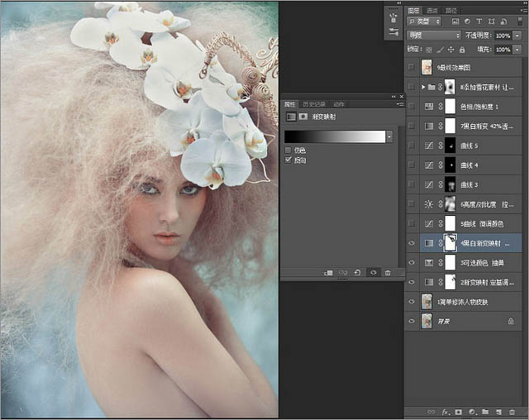Click the black-to-white gradient bar

[x=334, y=136]
